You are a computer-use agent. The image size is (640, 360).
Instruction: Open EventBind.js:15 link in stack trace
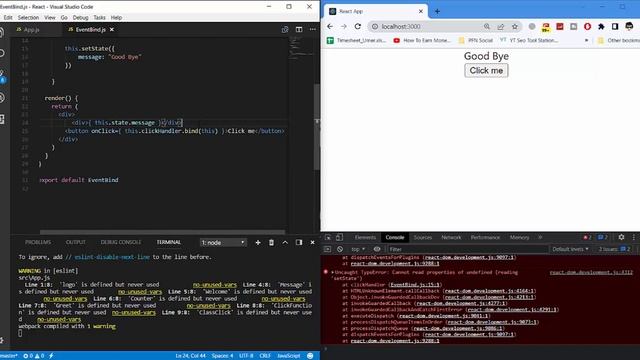pos(415,285)
